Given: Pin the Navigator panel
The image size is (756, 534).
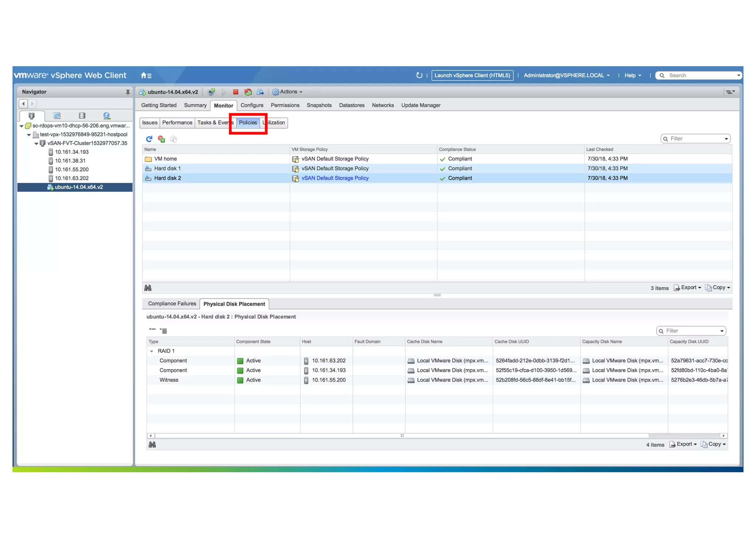Looking at the screenshot, I should coord(128,92).
